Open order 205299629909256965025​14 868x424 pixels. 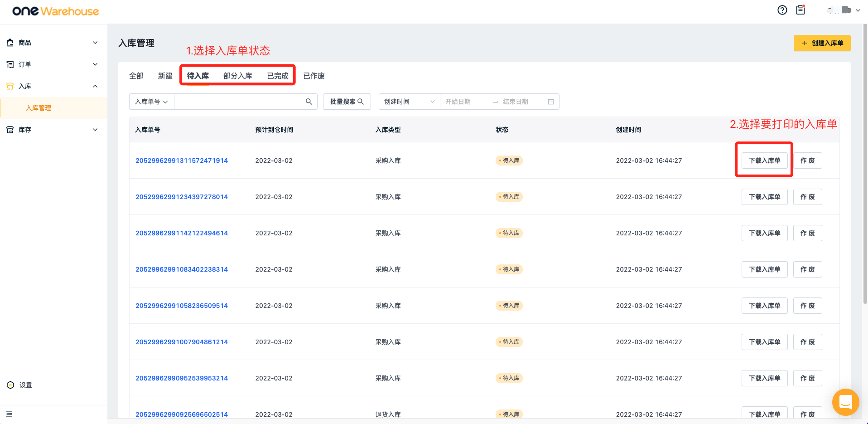(x=182, y=414)
